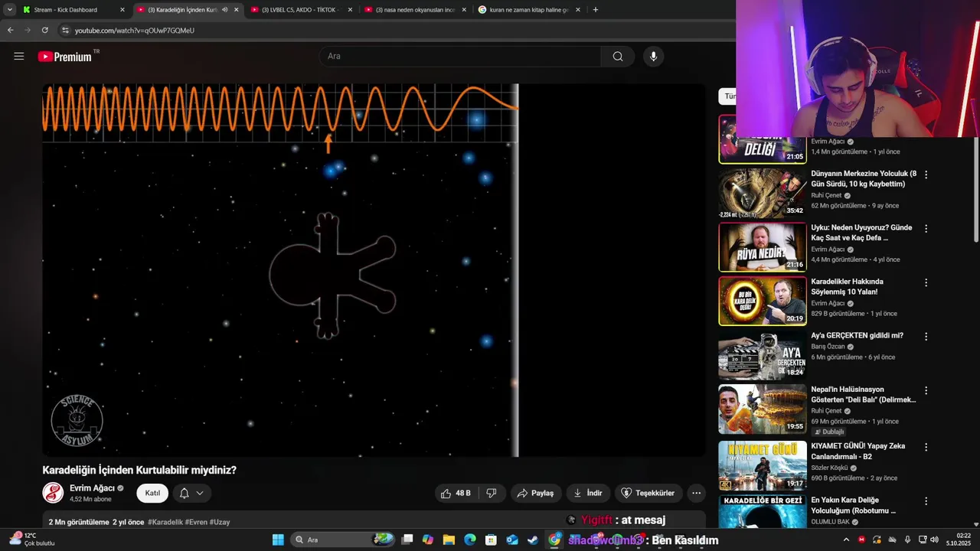Click the Teşekkürler thanks button

coord(648,493)
